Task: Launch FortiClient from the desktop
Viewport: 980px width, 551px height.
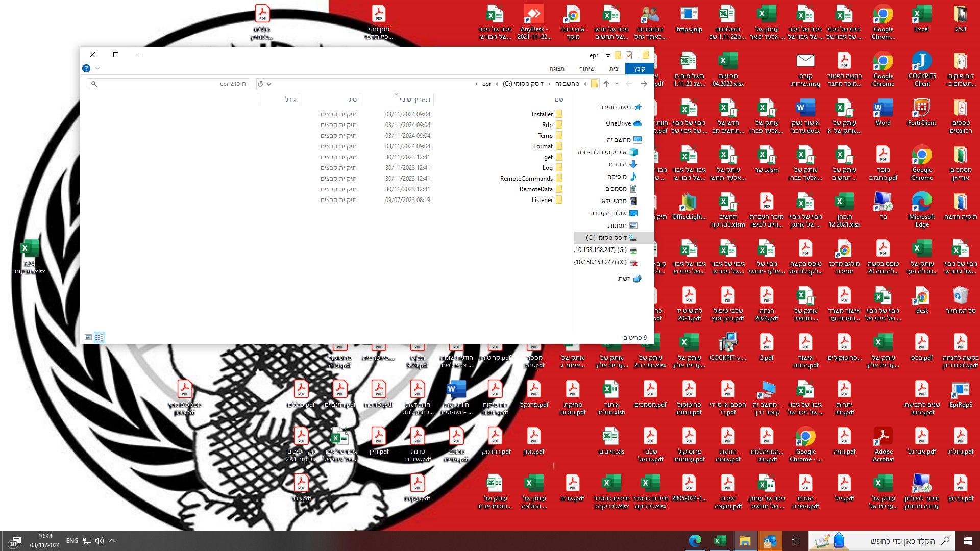Action: pos(922,112)
